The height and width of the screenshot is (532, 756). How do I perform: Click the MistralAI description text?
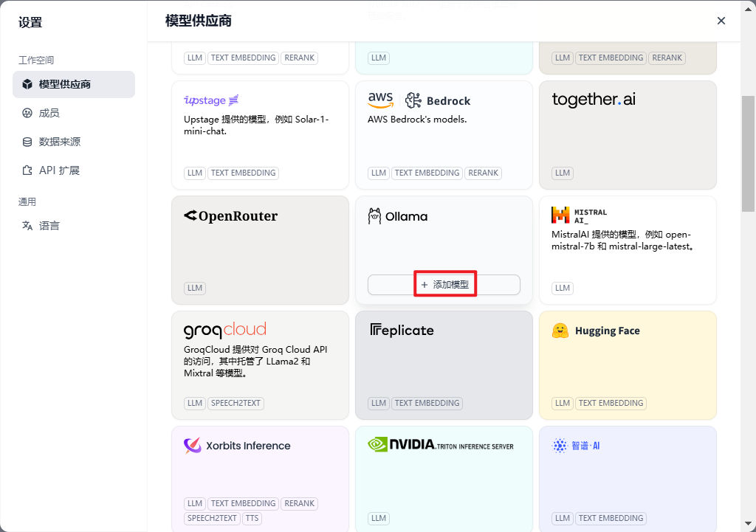click(624, 241)
